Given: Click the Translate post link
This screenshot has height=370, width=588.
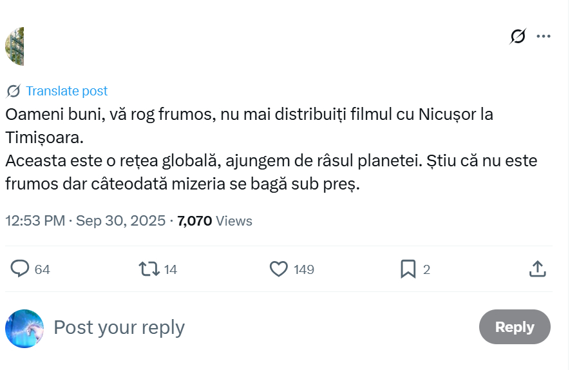Looking at the screenshot, I should coord(66,91).
